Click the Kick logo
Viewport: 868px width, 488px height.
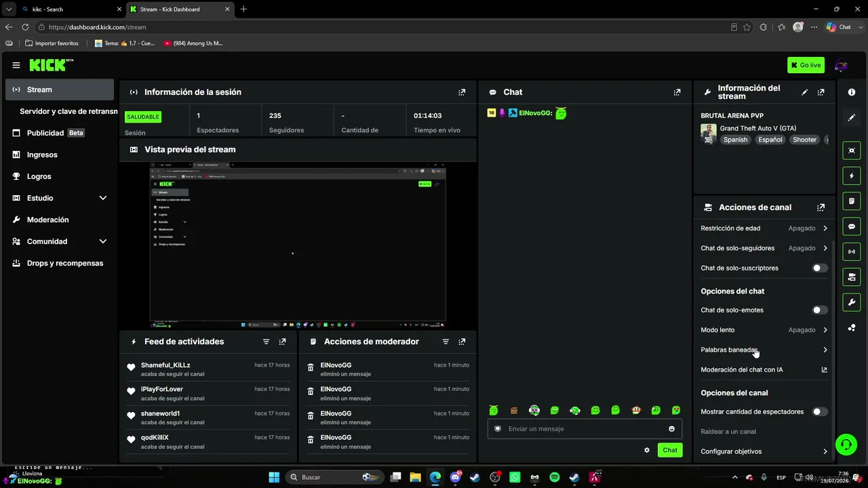coord(51,65)
